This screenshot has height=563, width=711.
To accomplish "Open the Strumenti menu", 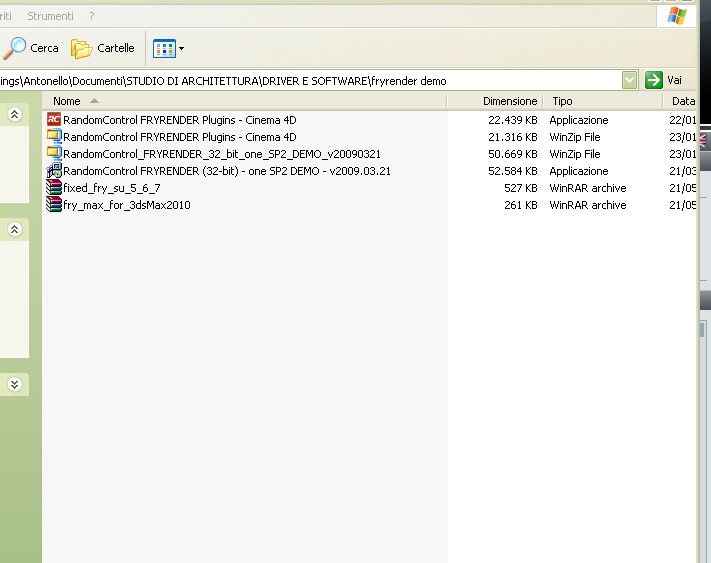I will (50, 16).
